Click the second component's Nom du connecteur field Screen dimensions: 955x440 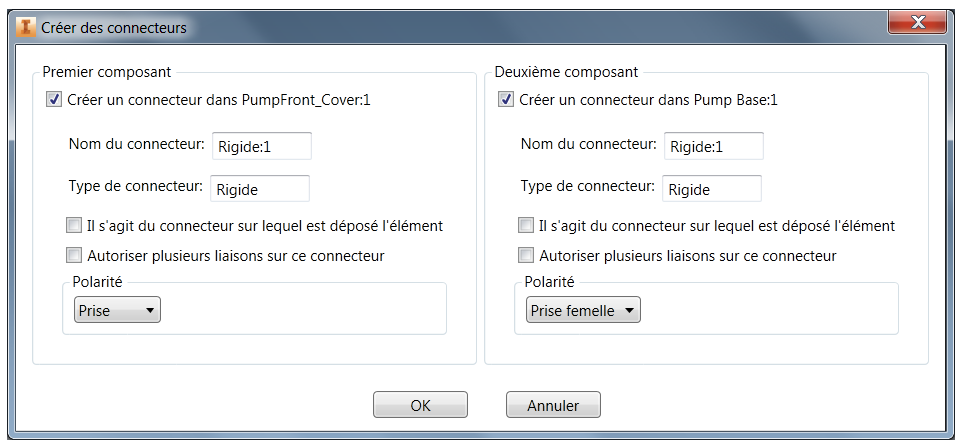click(713, 146)
